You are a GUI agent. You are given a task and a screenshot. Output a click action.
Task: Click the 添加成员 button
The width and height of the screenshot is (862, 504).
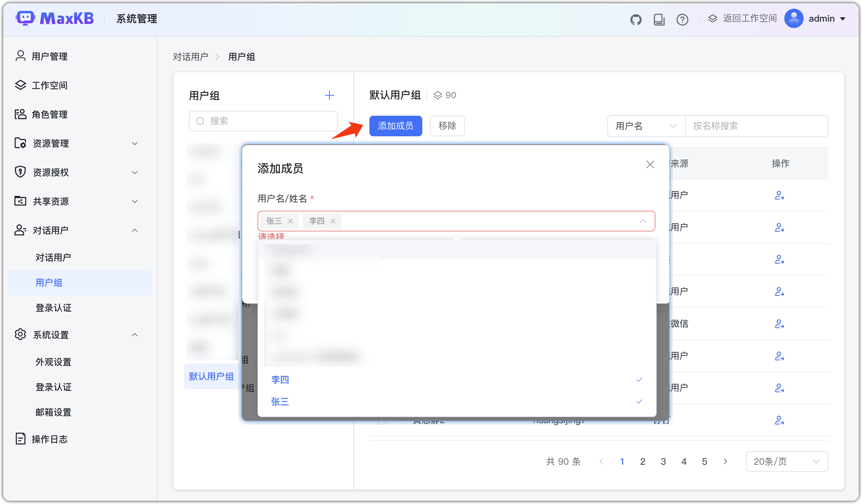396,126
